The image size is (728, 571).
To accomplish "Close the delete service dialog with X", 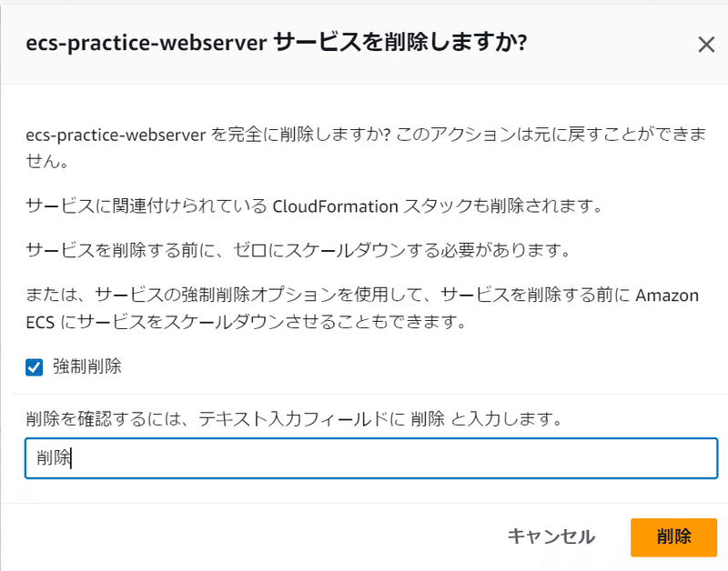I will 705,45.
